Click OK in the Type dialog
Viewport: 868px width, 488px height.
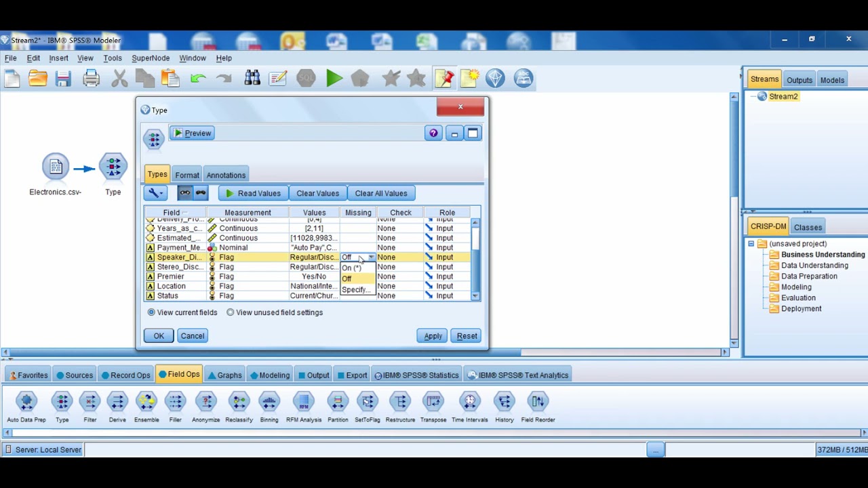[159, 335]
